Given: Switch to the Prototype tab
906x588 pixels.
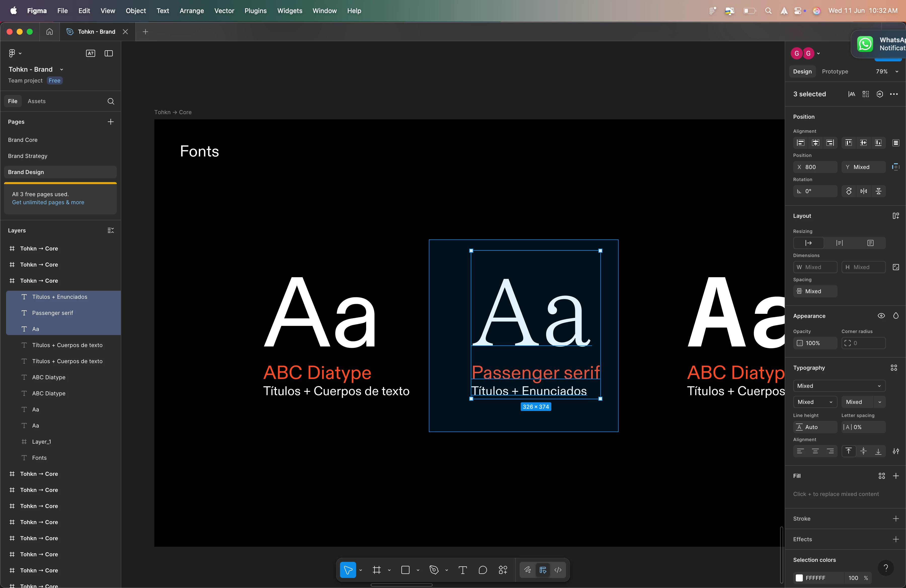Looking at the screenshot, I should click(835, 71).
